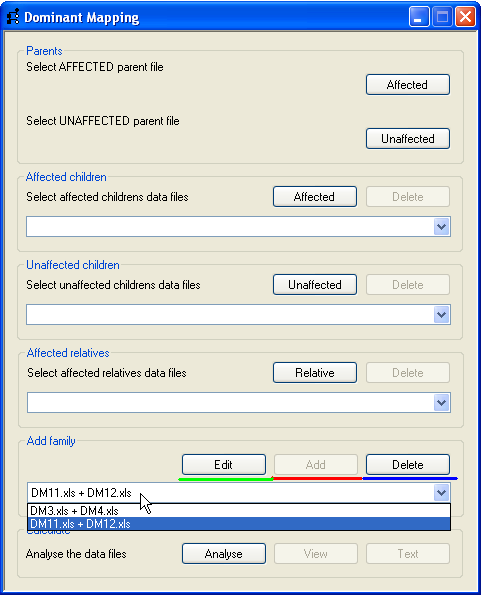Click Edit button in Add family section
The width and height of the screenshot is (482, 596).
(224, 464)
